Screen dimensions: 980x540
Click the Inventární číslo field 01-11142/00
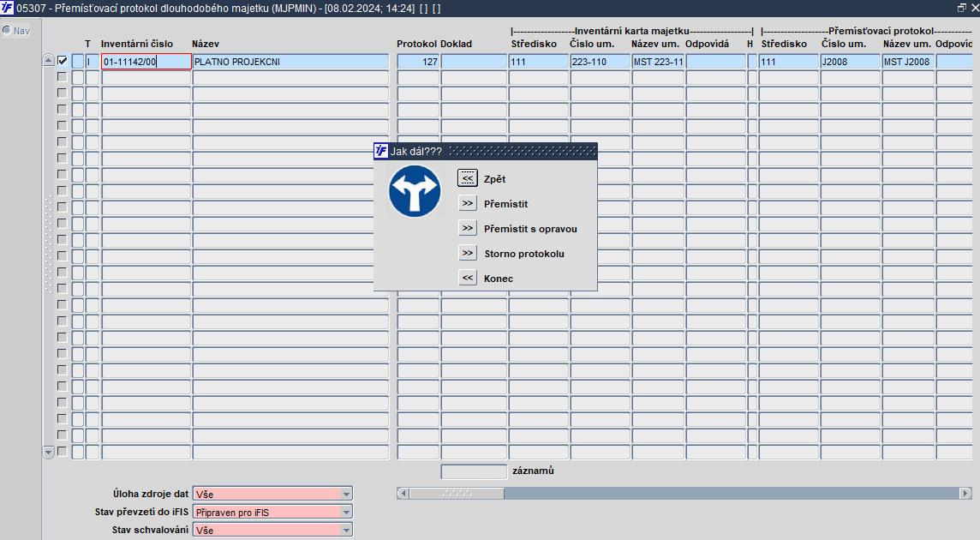(146, 62)
